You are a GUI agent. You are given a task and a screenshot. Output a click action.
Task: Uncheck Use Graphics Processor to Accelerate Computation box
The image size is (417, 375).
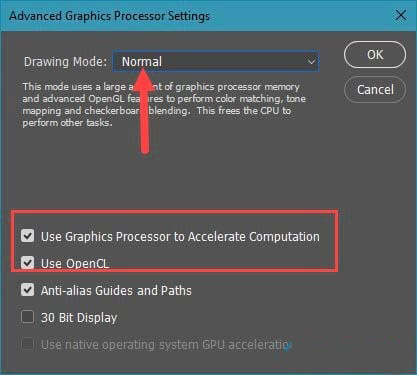[27, 236]
